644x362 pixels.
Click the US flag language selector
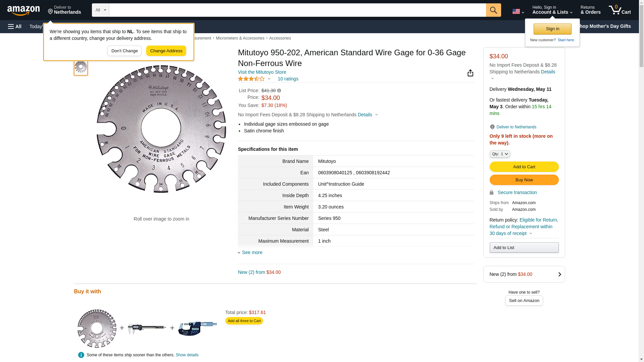click(518, 11)
